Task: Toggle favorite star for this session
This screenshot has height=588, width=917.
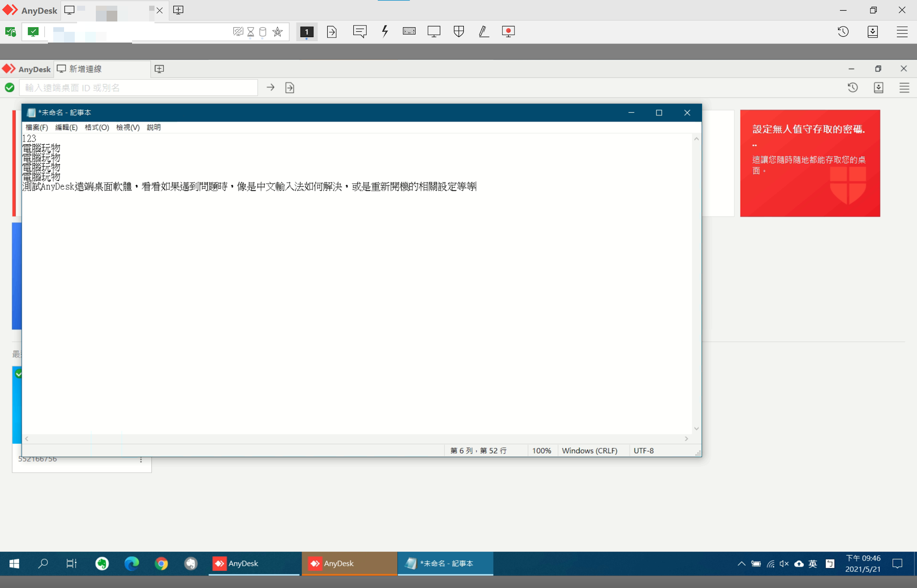Action: [x=278, y=32]
